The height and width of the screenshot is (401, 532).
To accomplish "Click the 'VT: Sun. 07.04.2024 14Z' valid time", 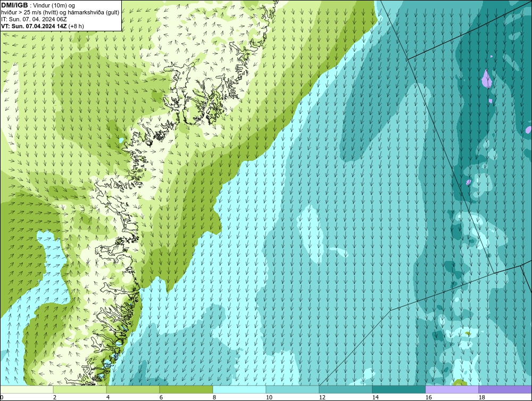I will coord(34,26).
